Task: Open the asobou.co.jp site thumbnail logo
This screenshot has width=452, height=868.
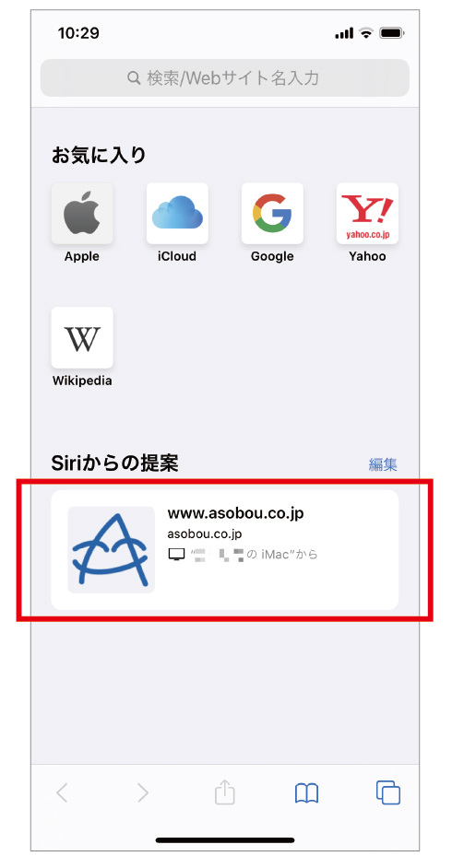Action: tap(111, 550)
